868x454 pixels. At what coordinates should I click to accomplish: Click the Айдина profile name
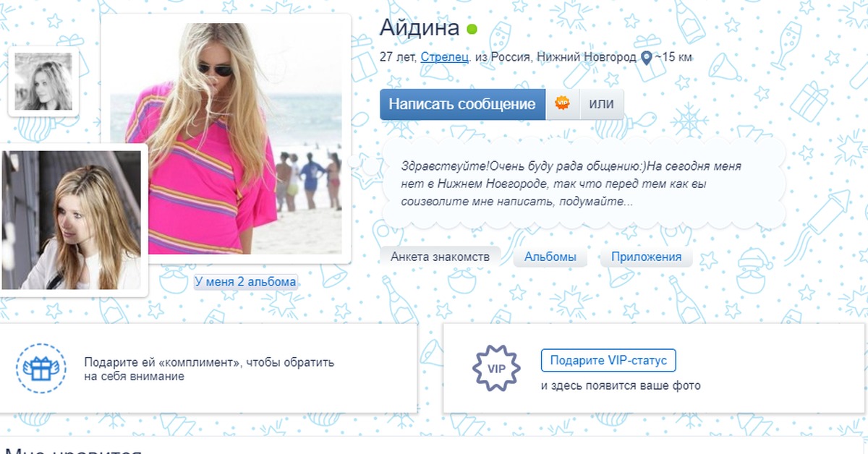(x=420, y=28)
